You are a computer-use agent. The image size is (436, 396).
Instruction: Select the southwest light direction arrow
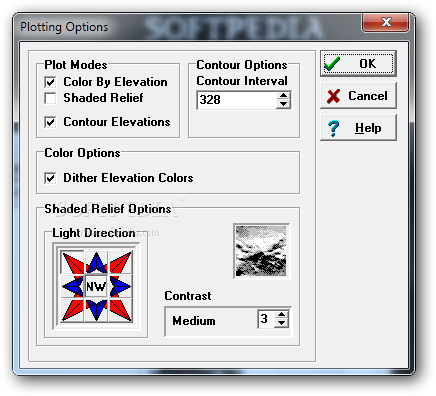(73, 310)
